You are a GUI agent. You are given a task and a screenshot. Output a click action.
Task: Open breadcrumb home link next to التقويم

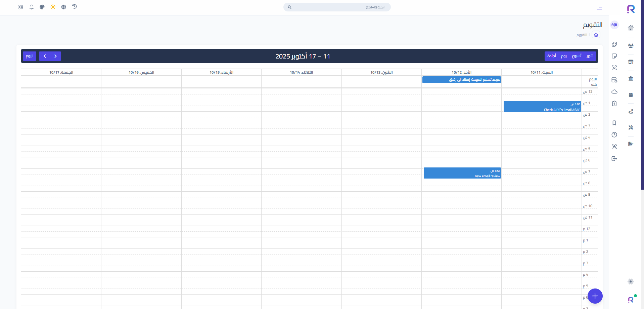pyautogui.click(x=596, y=35)
